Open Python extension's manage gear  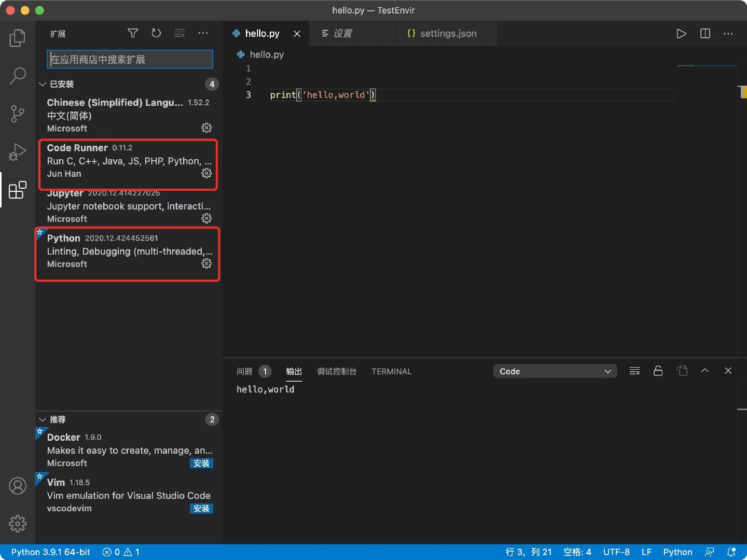[206, 263]
